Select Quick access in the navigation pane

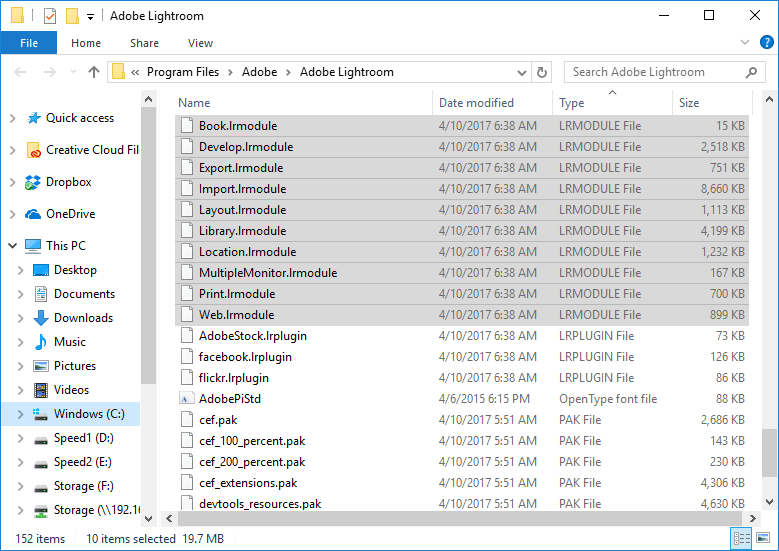pos(79,118)
